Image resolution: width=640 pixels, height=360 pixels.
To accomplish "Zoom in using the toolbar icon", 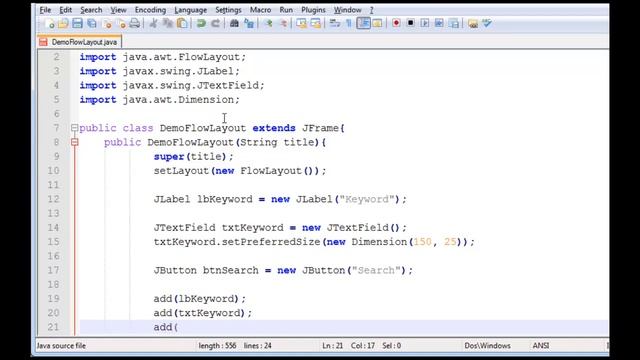I will point(268,23).
